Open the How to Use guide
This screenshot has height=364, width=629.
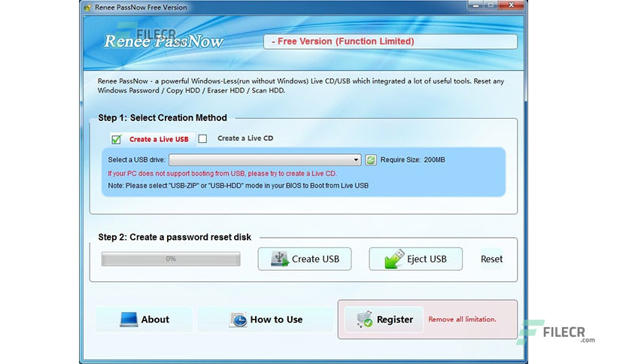[x=266, y=320]
